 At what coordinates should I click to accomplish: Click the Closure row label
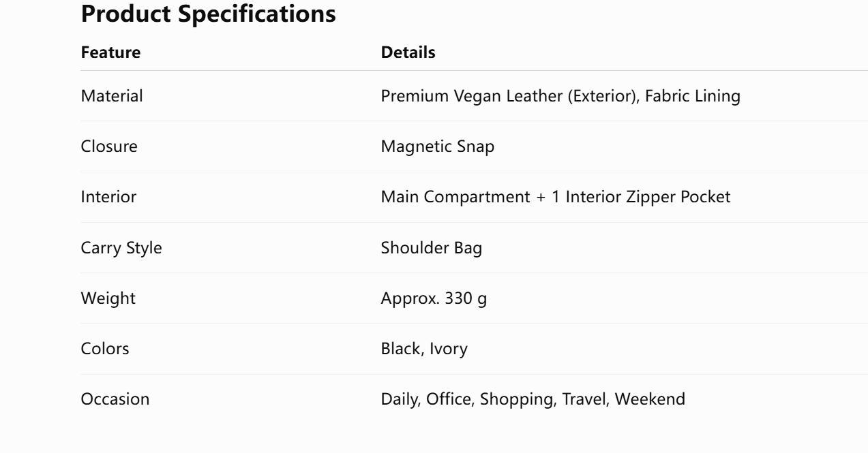(x=109, y=146)
